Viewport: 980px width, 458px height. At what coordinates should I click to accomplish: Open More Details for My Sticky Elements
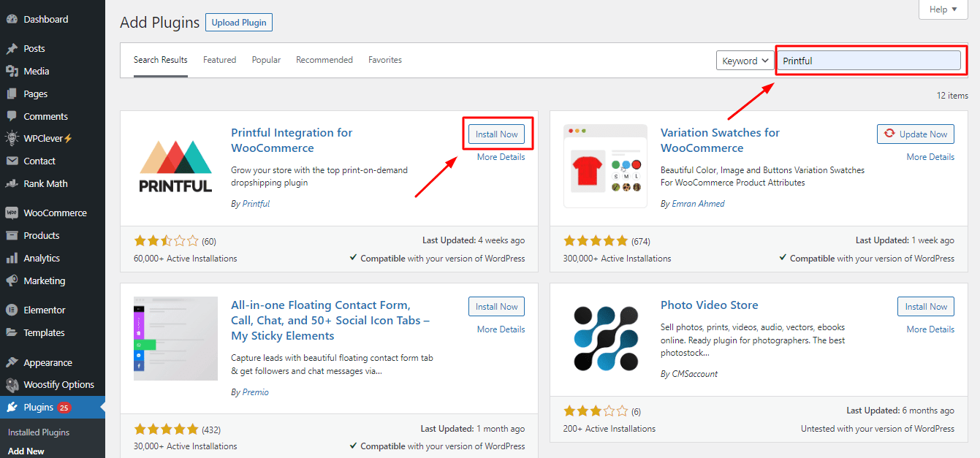click(501, 329)
